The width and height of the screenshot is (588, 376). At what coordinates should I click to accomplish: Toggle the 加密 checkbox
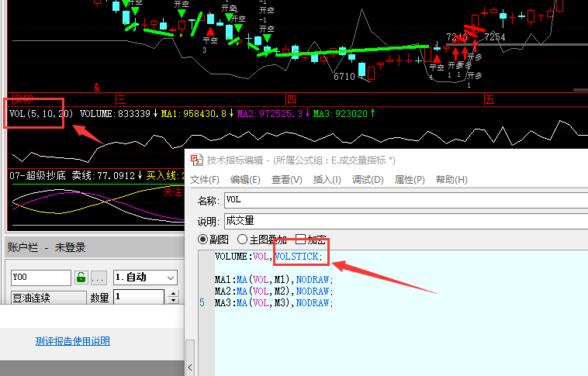(301, 240)
